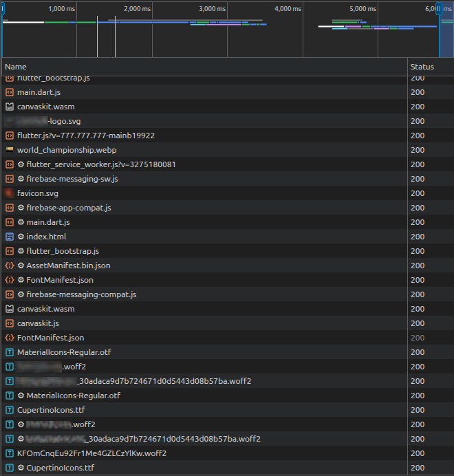
Task: Click the 200 status in the favicon.svg row
Action: click(x=418, y=193)
